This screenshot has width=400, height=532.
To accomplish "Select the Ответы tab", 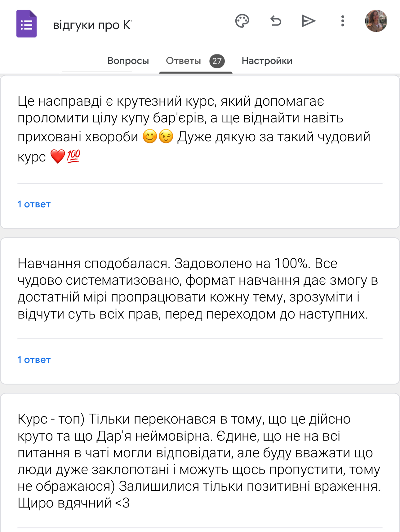I will point(183,61).
